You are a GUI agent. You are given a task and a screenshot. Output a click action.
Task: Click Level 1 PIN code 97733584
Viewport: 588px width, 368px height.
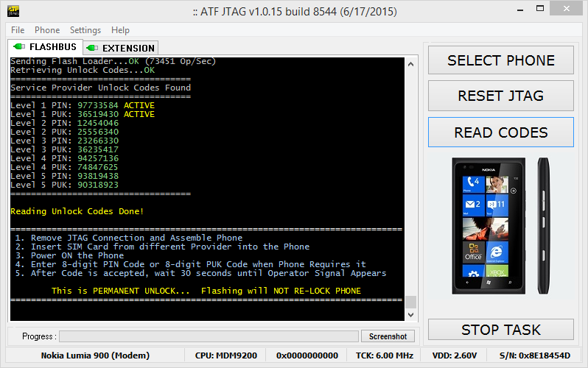click(98, 105)
